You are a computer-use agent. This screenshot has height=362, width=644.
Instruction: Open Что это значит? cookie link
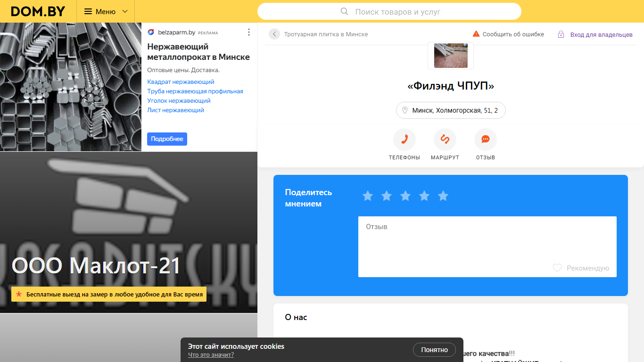click(211, 354)
